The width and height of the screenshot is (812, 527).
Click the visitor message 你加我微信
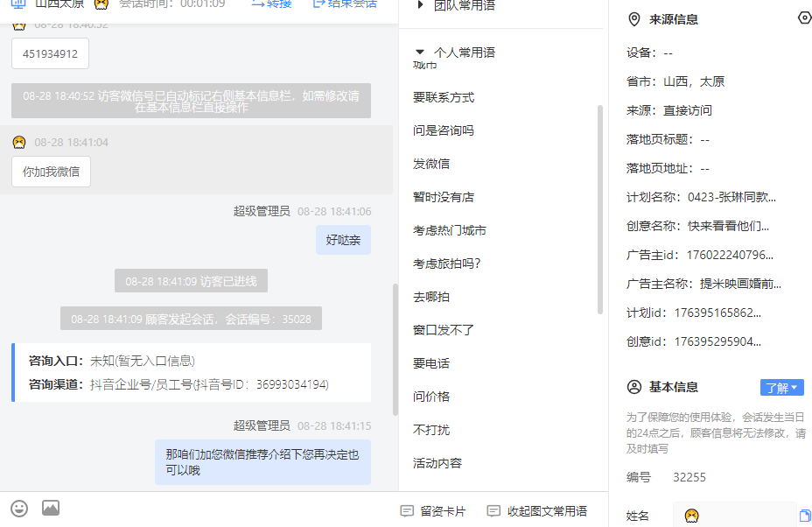tap(52, 172)
